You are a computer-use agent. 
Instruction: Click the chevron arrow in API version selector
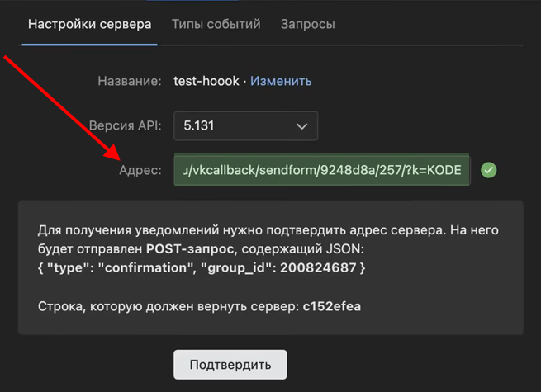(x=301, y=126)
